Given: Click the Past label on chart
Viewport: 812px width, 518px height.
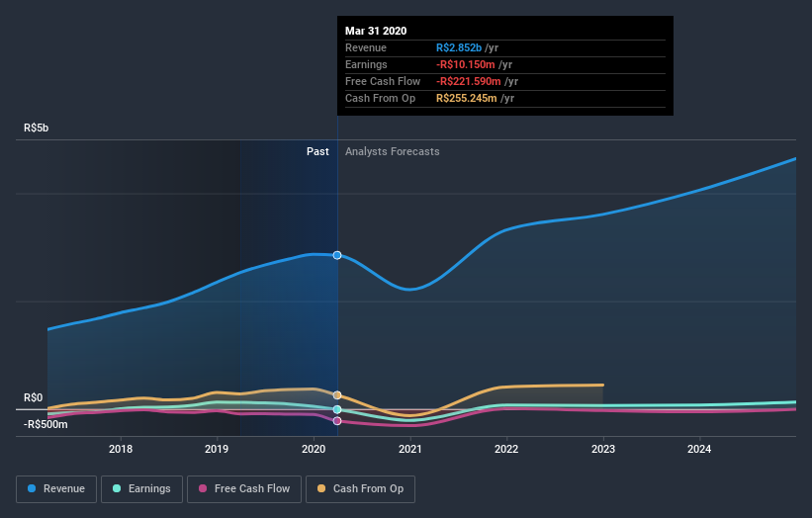Looking at the screenshot, I should pyautogui.click(x=317, y=151).
